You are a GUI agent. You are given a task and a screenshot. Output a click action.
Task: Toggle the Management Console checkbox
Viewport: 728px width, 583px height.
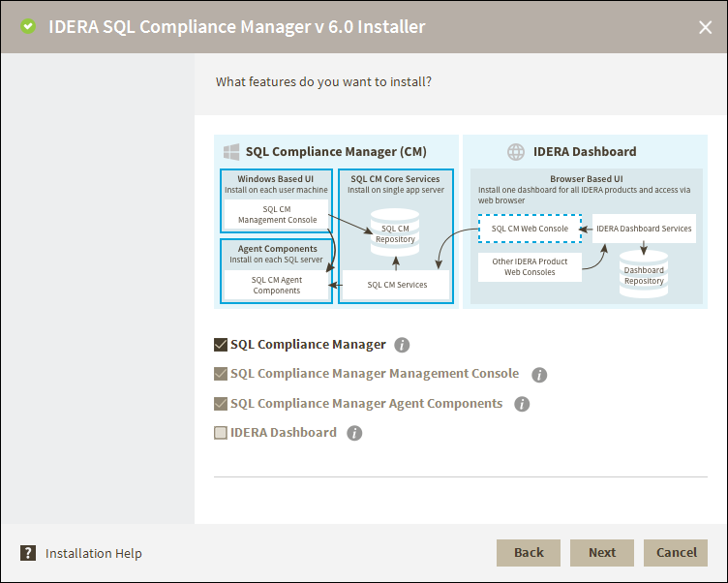(x=221, y=374)
